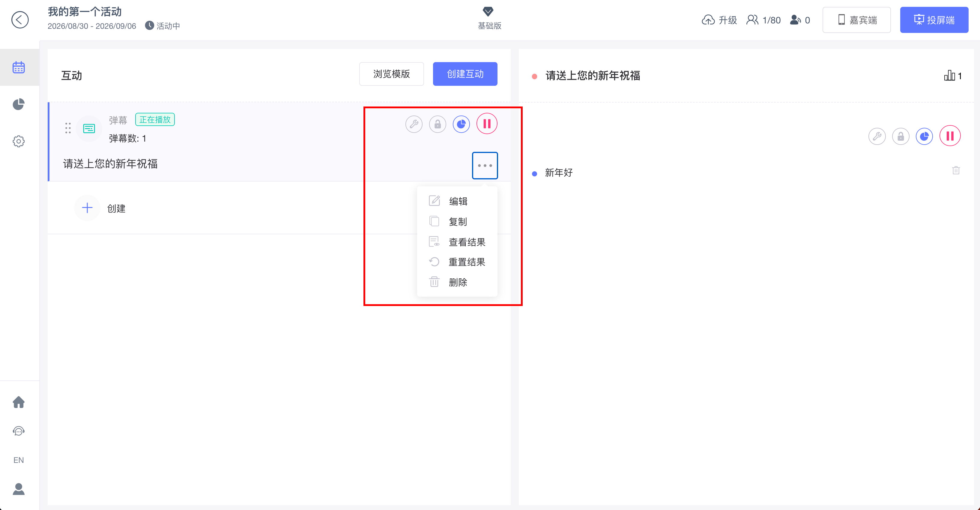Open the user profile sidebar icon
Viewport: 980px width, 510px height.
coord(19,489)
